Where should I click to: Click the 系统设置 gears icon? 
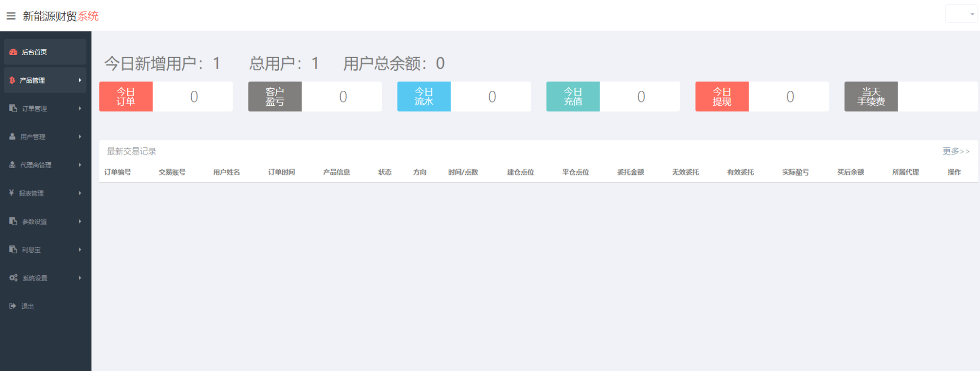pos(13,278)
